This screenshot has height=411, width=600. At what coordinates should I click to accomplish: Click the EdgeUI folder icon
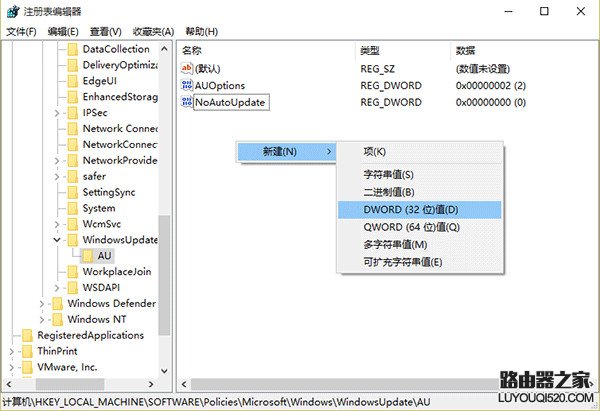click(72, 82)
